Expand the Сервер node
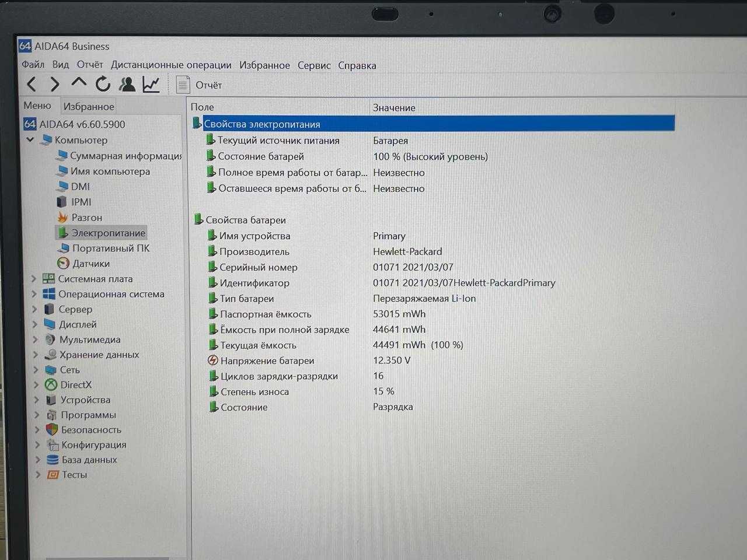 [34, 309]
